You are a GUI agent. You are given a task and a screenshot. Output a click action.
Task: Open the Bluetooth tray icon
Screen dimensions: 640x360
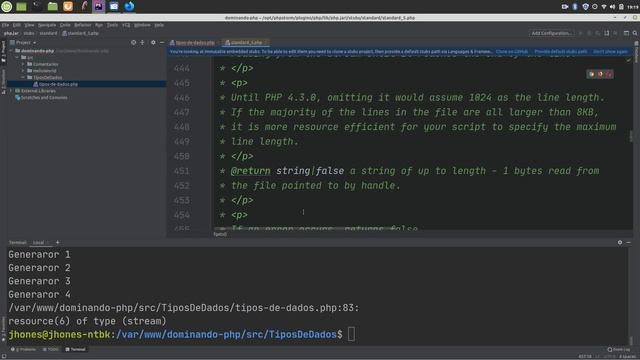575,7
